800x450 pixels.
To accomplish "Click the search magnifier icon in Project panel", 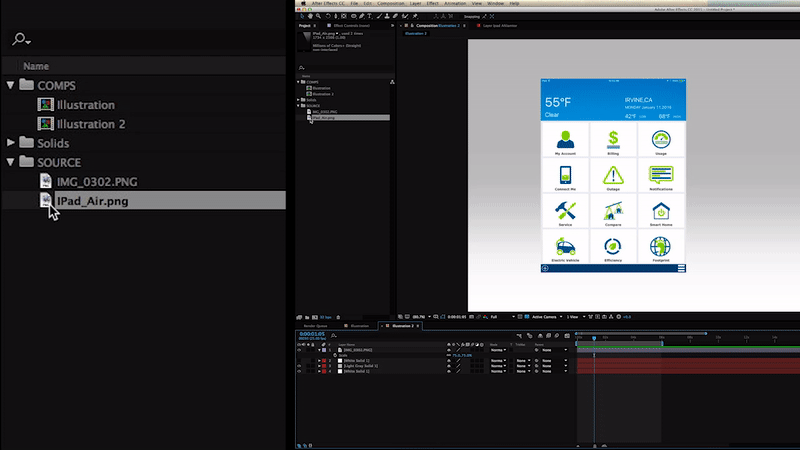I will click(19, 40).
